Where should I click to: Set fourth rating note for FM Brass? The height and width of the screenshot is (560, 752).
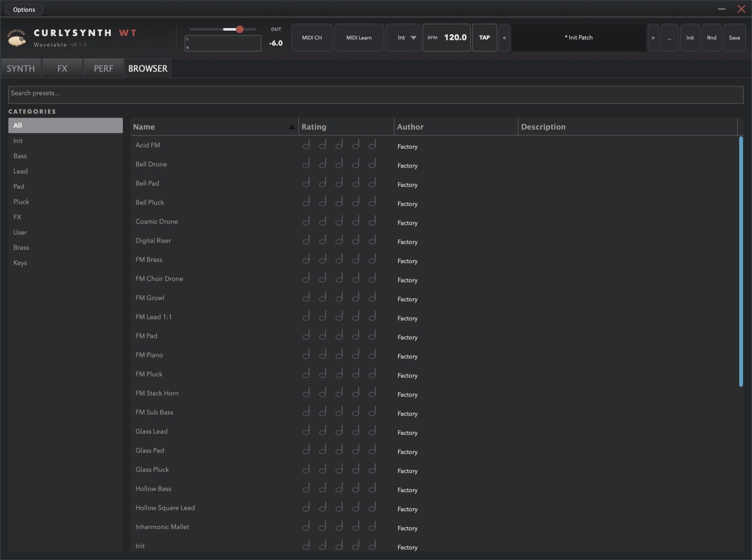356,259
